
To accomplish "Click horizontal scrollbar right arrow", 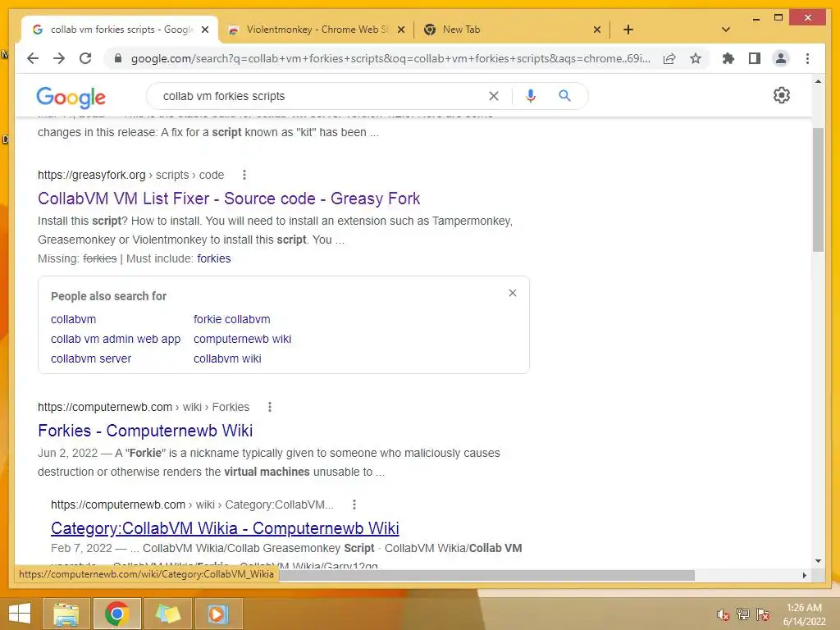I will pos(804,575).
